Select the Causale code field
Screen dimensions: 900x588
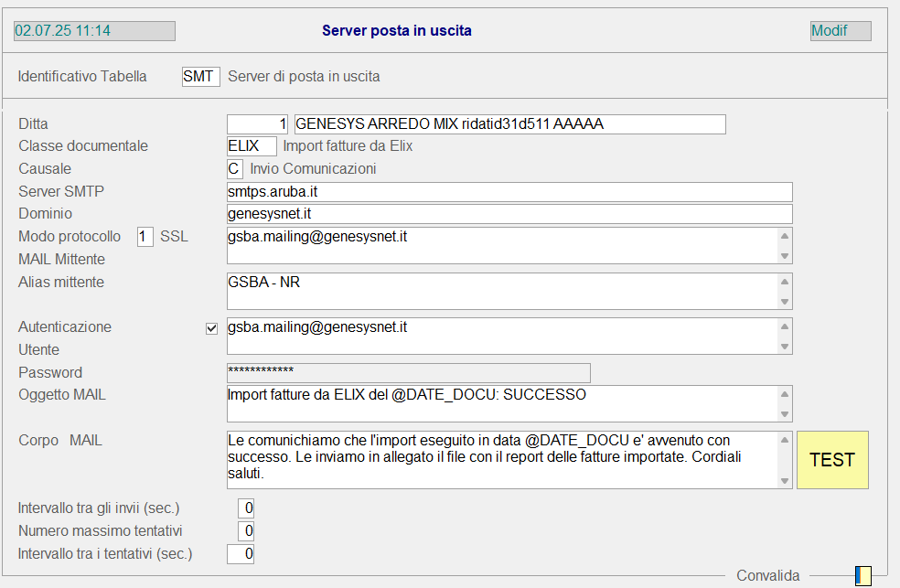coord(235,169)
